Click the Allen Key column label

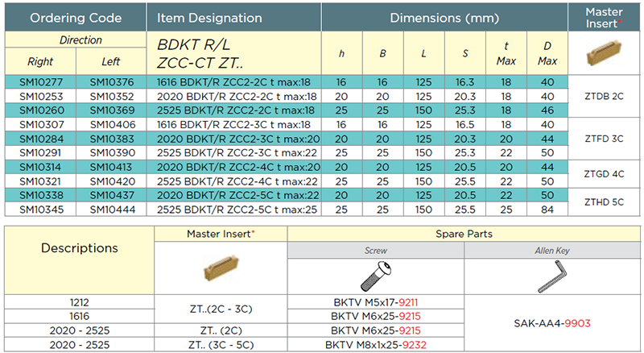tap(552, 251)
